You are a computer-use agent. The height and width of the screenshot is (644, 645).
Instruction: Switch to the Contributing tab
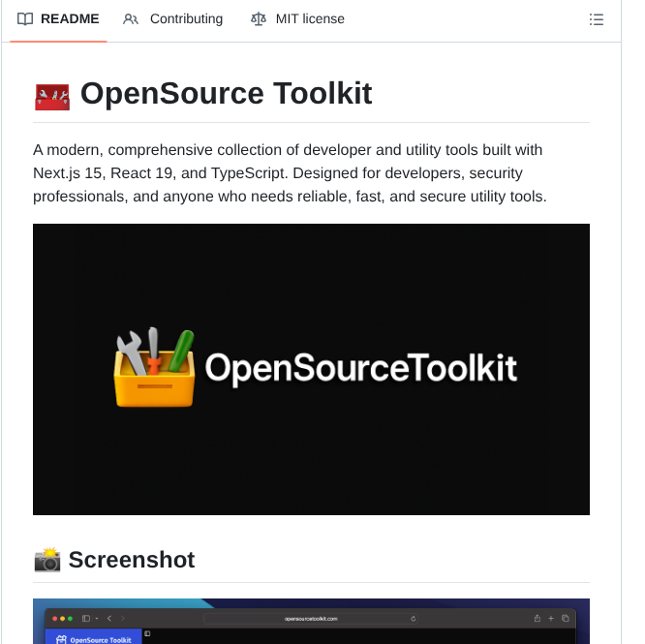tap(172, 19)
